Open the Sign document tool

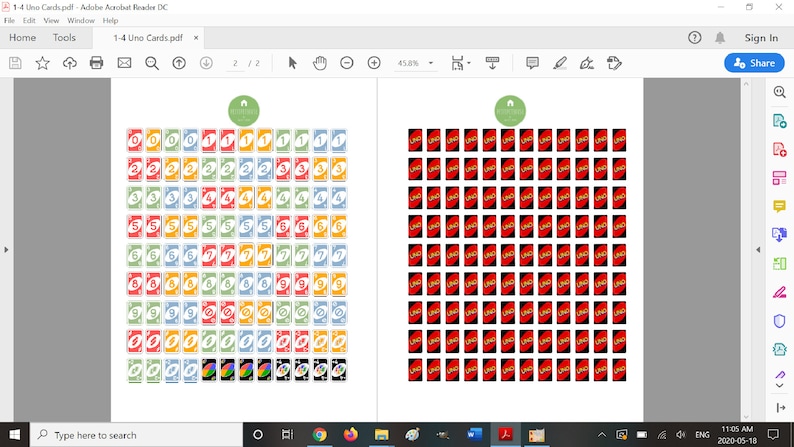587,63
